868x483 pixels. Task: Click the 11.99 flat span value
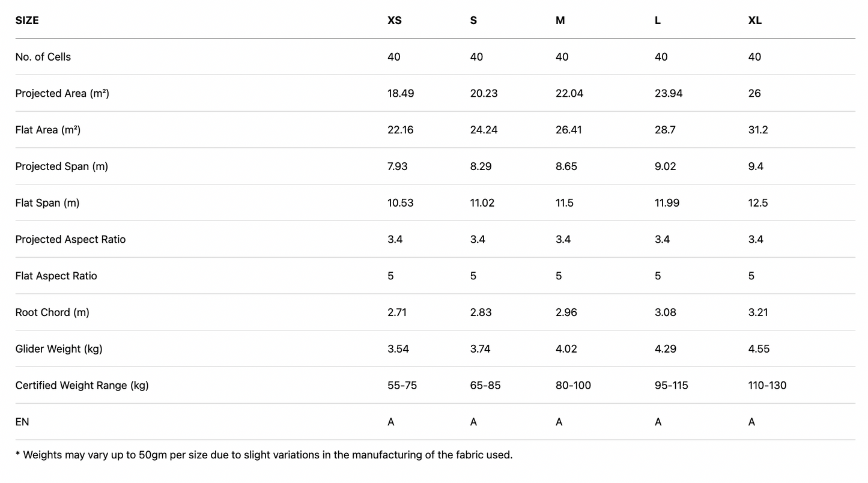click(x=667, y=203)
